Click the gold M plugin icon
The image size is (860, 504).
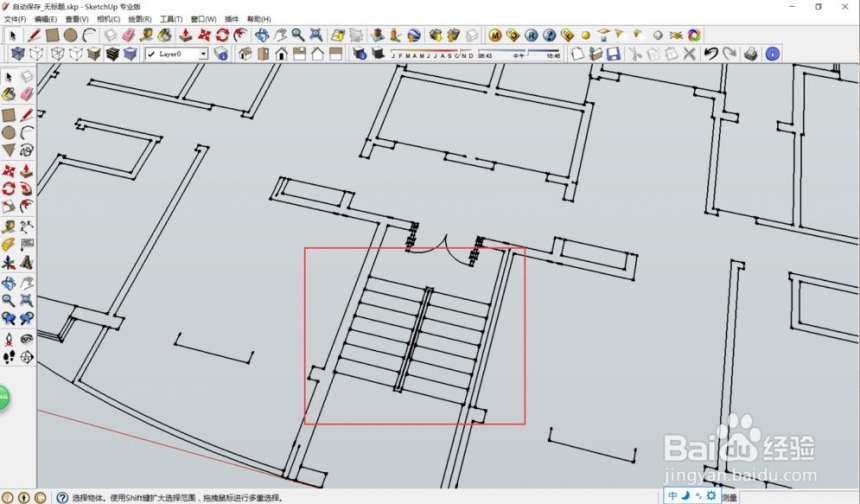(x=495, y=36)
